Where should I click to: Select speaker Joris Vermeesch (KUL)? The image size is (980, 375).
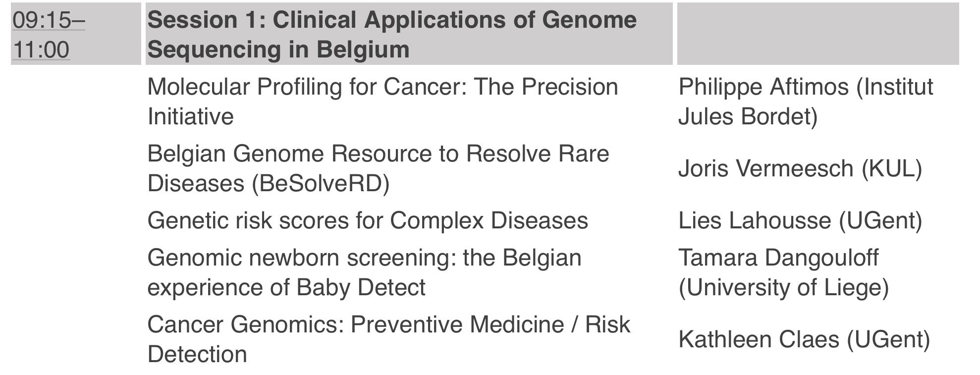click(800, 168)
